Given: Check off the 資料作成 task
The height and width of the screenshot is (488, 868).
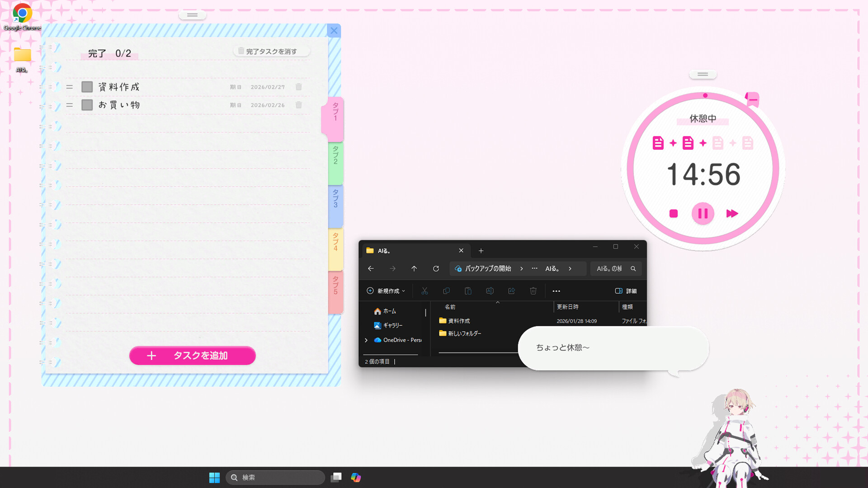Looking at the screenshot, I should tap(87, 86).
